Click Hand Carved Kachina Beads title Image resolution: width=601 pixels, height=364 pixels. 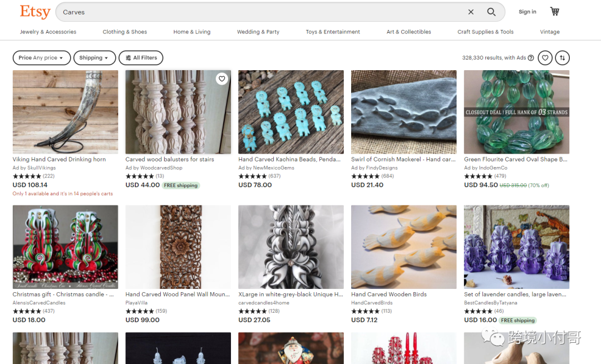coord(289,159)
